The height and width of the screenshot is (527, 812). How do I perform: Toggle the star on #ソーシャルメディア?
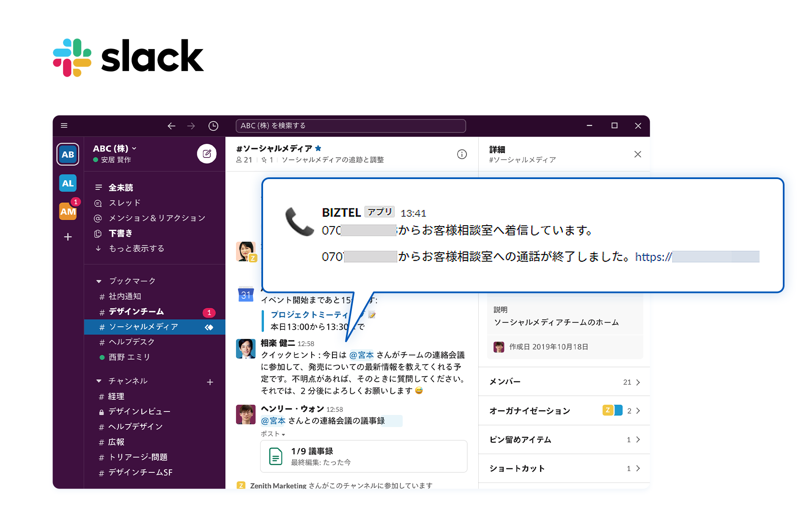click(318, 148)
